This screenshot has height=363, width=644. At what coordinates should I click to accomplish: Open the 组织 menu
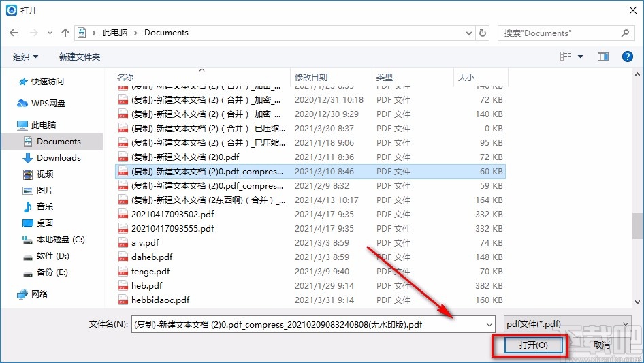[x=25, y=57]
